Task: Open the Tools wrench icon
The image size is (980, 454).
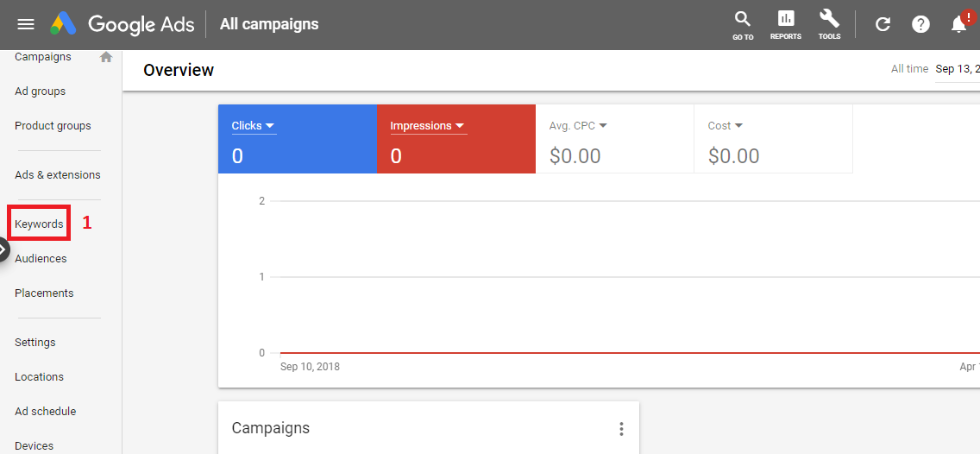Action: [x=829, y=25]
